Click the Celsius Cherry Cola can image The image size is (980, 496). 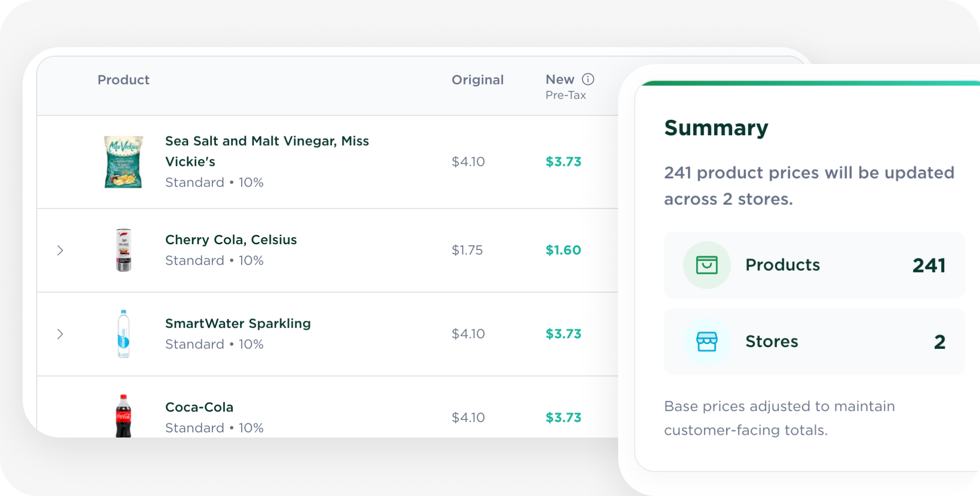[x=123, y=250]
